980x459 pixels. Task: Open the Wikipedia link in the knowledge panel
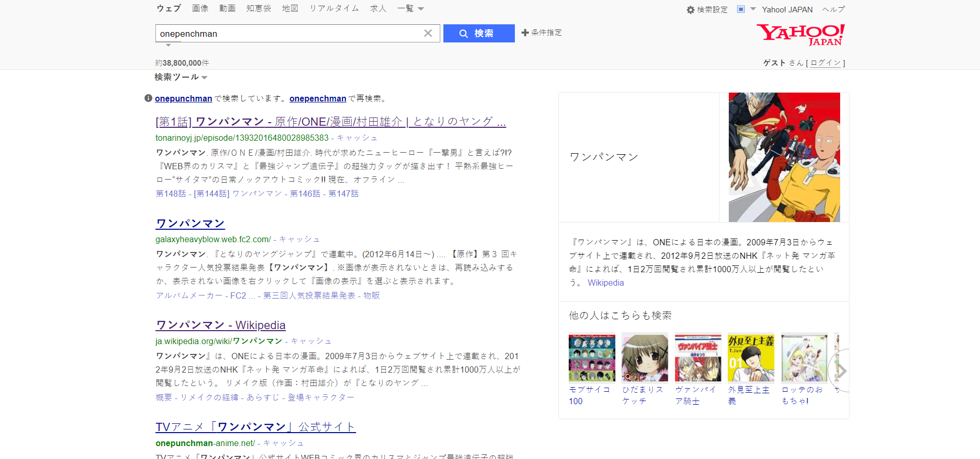[606, 283]
